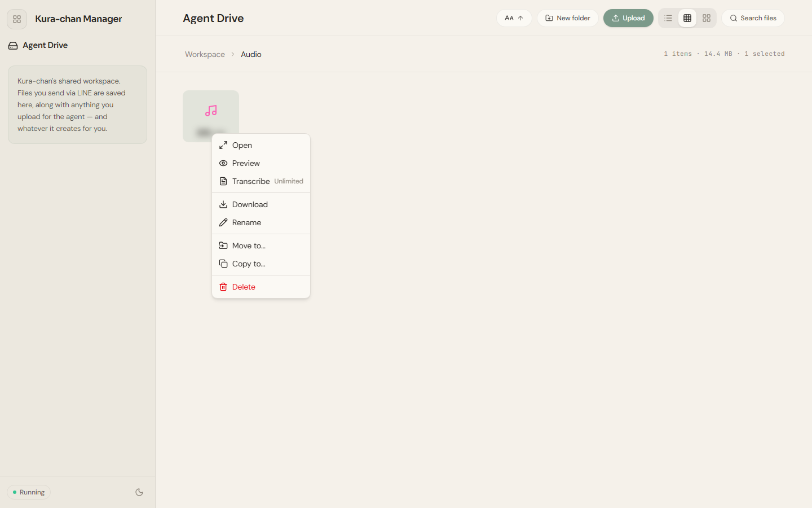Click the Audio breadcrumb
812x508 pixels.
(x=251, y=54)
